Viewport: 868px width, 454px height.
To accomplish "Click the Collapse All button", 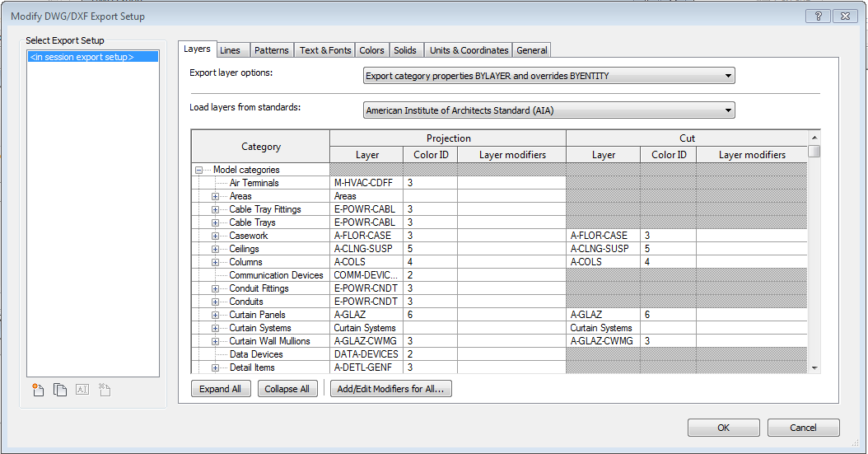I will point(287,389).
